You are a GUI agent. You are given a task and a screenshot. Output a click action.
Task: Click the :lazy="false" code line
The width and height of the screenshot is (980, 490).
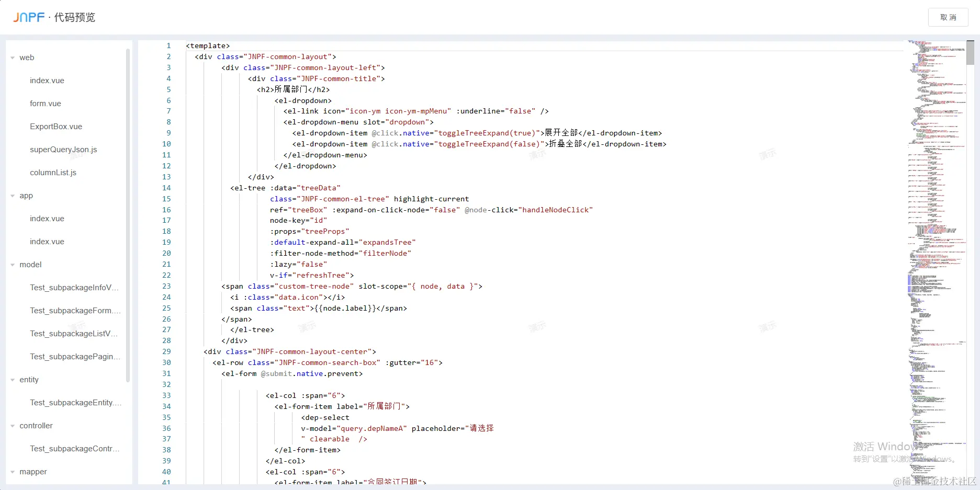point(298,264)
